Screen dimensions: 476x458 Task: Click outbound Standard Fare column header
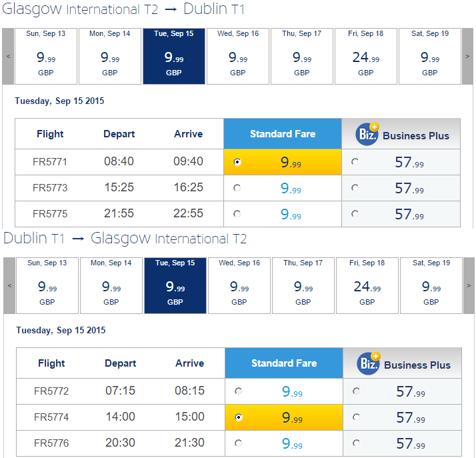[283, 134]
